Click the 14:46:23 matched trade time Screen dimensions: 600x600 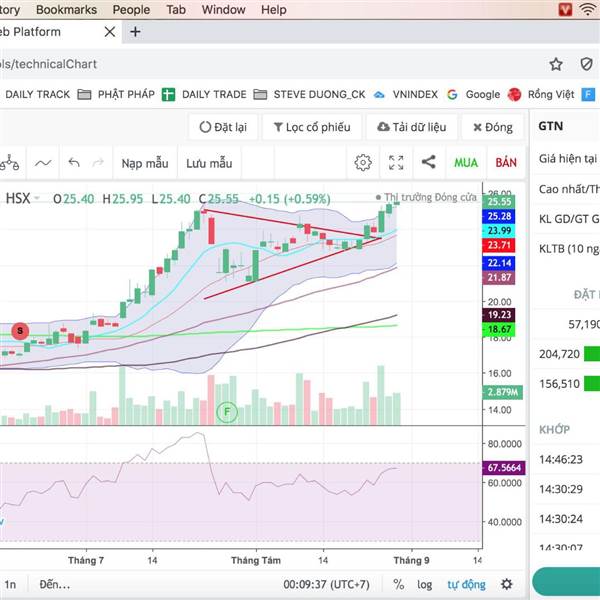click(x=561, y=459)
